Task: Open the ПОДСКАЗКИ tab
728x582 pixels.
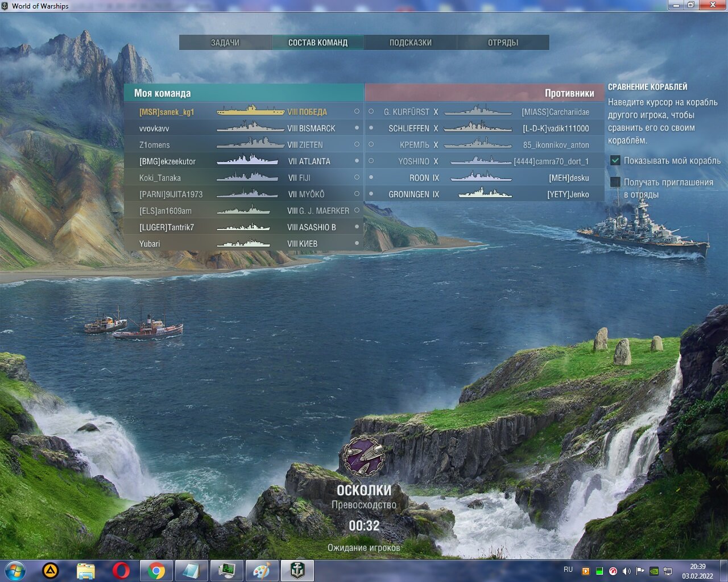Action: point(411,43)
